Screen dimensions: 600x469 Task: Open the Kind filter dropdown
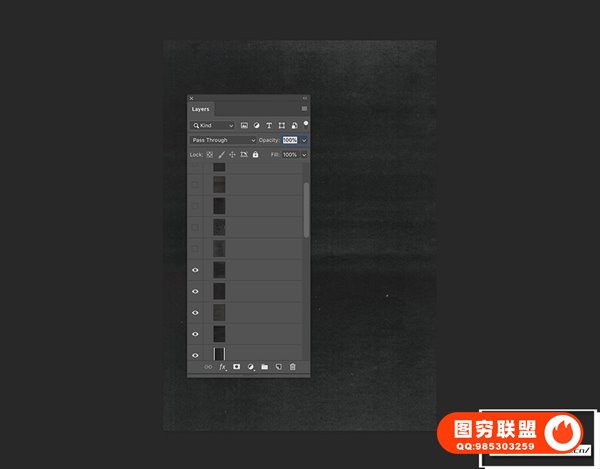click(213, 125)
